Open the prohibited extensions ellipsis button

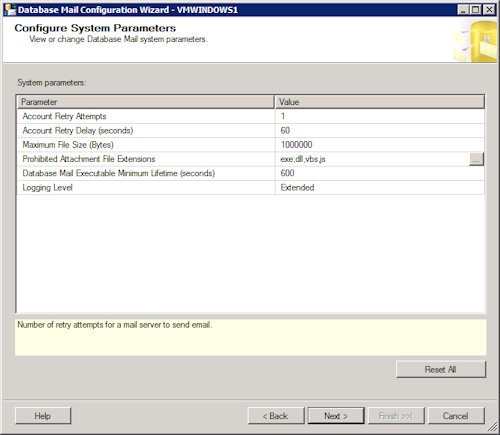coord(476,159)
